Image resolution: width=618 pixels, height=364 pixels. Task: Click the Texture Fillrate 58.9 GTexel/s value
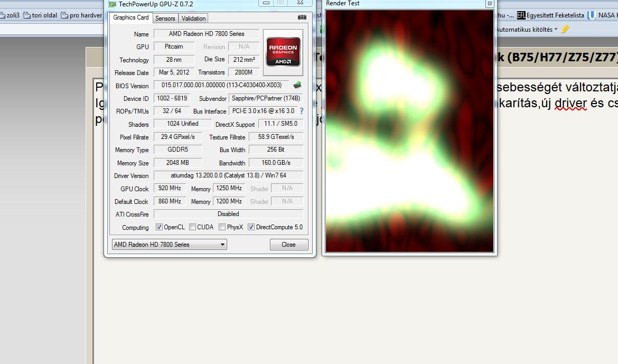click(x=276, y=137)
